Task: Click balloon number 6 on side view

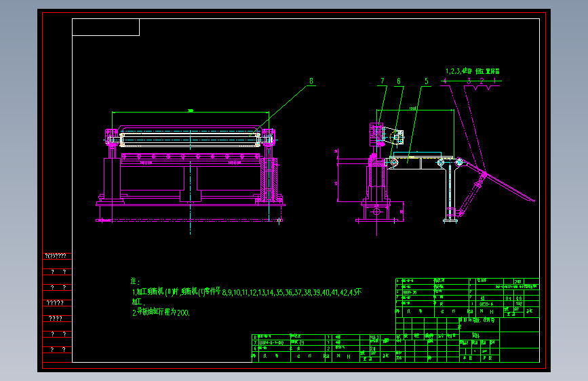Action: pos(399,81)
